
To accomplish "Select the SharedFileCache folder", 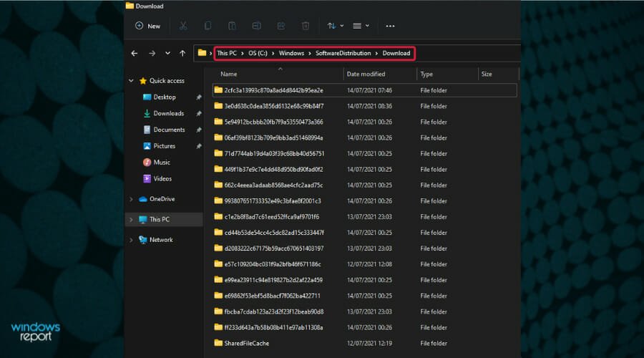I will [246, 344].
